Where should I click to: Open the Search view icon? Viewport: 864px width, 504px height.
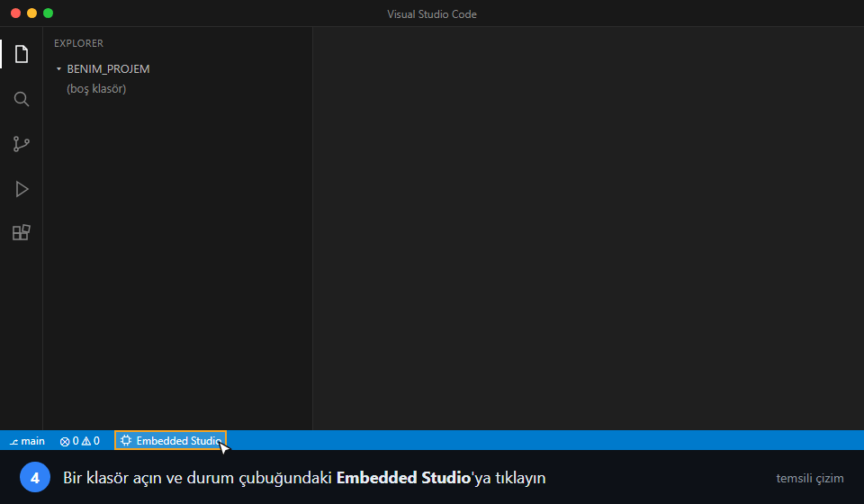pyautogui.click(x=22, y=99)
